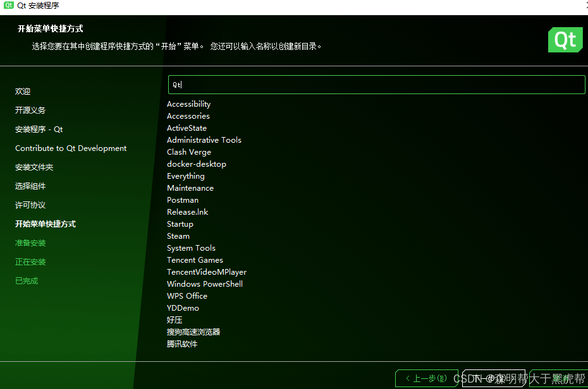This screenshot has height=389, width=588.
Task: Click the 上一步(B) back button
Action: point(426,378)
